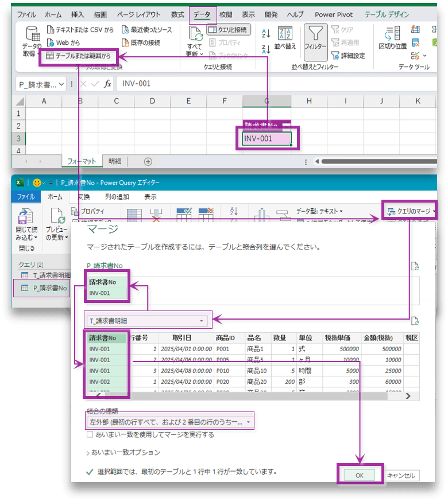This screenshot has height=501, width=448.
Task: Launch 区切り位置 text to columns
Action: (393, 38)
